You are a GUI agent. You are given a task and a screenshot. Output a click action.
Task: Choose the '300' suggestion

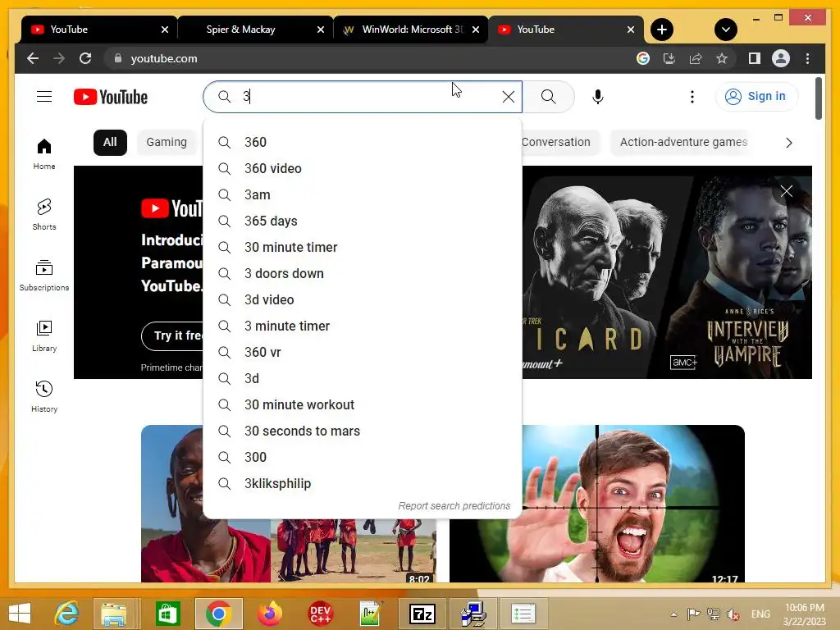(x=363, y=457)
